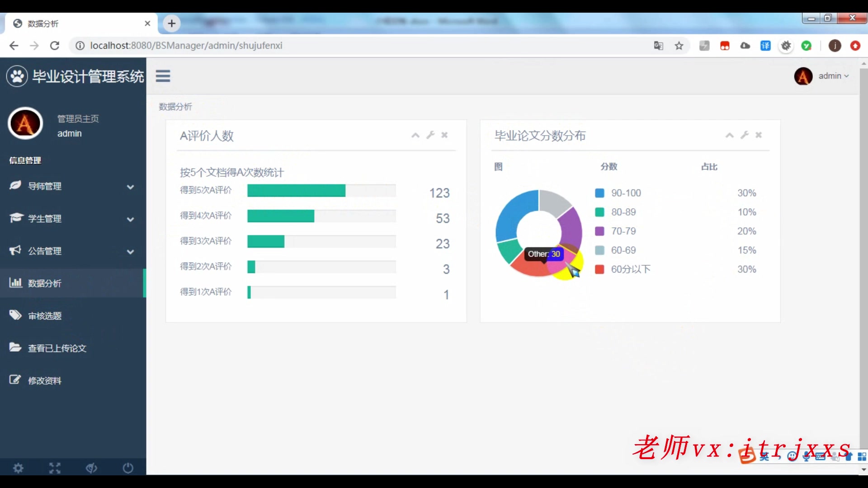Click the 得到4次A评价 progress bar

pos(321,216)
